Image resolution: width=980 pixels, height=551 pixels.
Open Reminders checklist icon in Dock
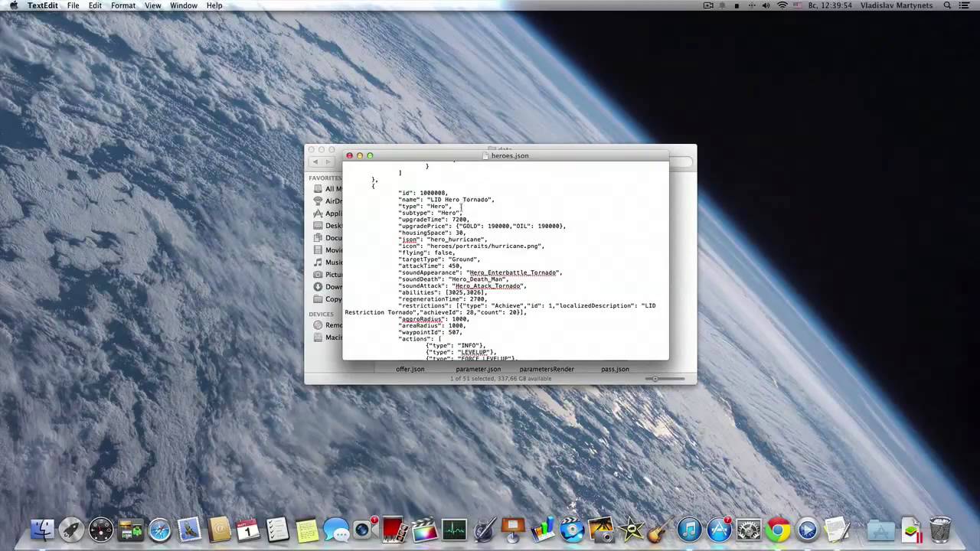tap(277, 529)
